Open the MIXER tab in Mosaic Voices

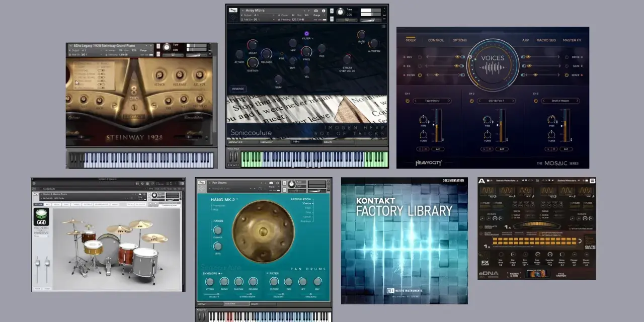[411, 40]
